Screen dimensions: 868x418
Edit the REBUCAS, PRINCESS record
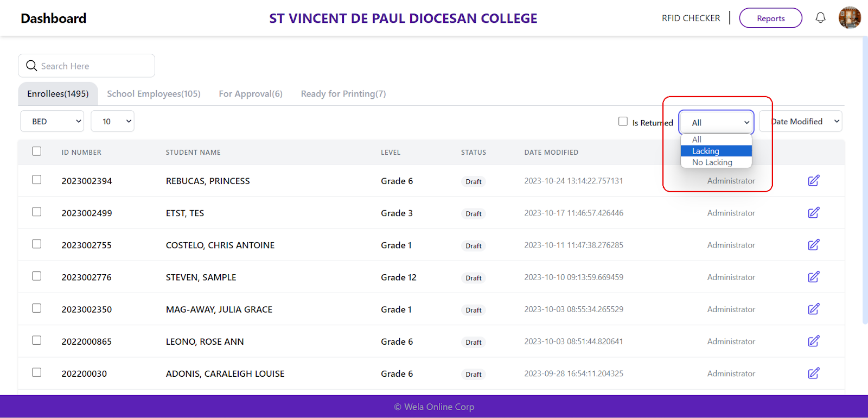click(813, 181)
